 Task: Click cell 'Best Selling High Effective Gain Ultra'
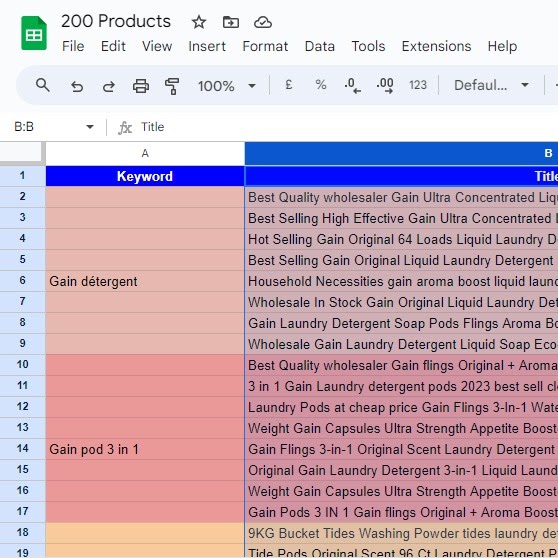401,218
